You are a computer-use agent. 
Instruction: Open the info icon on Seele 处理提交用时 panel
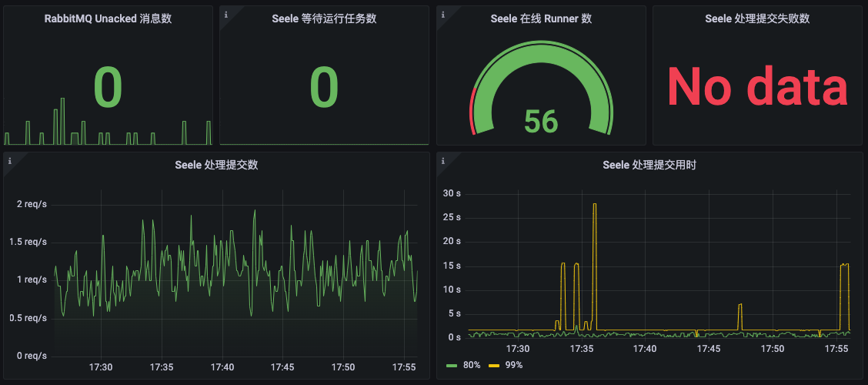coord(443,161)
